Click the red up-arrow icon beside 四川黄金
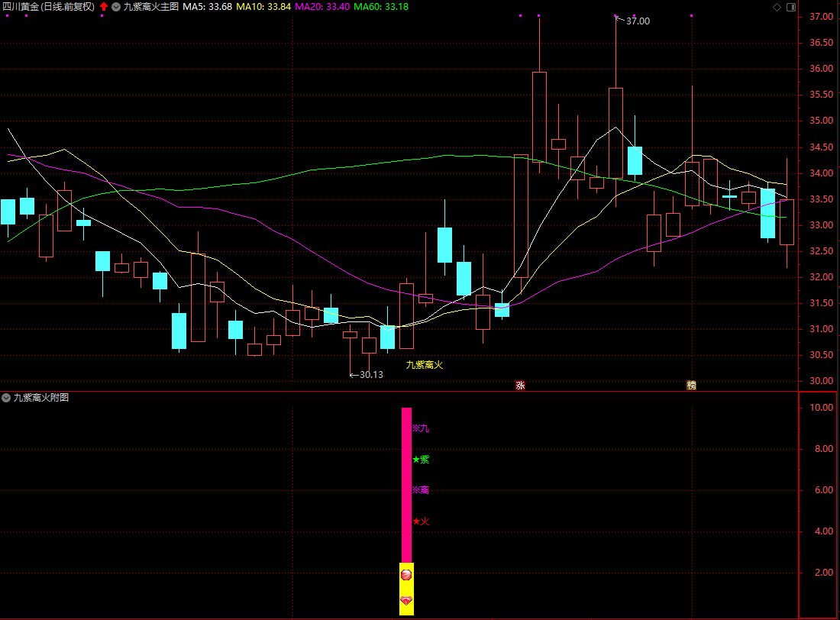 (104, 7)
